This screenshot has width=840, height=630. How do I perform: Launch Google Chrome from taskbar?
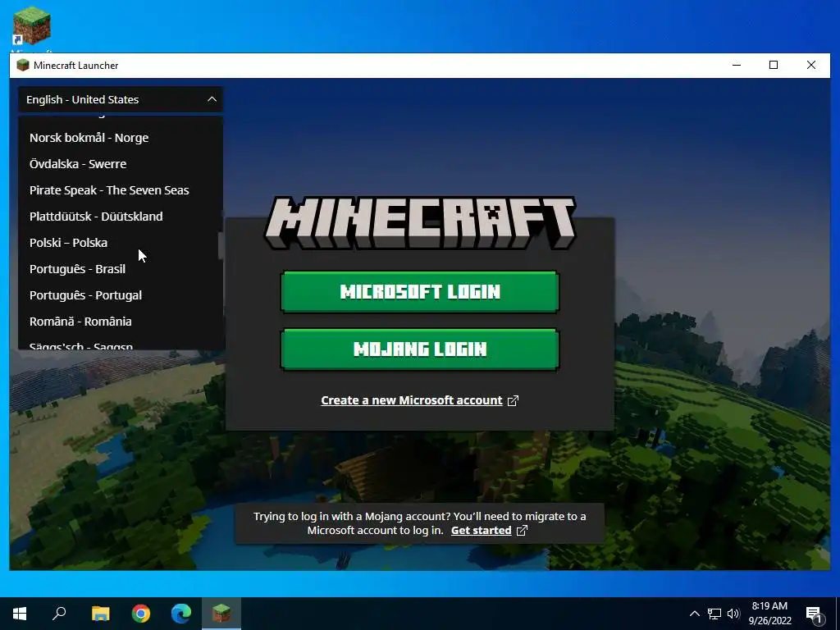[141, 614]
